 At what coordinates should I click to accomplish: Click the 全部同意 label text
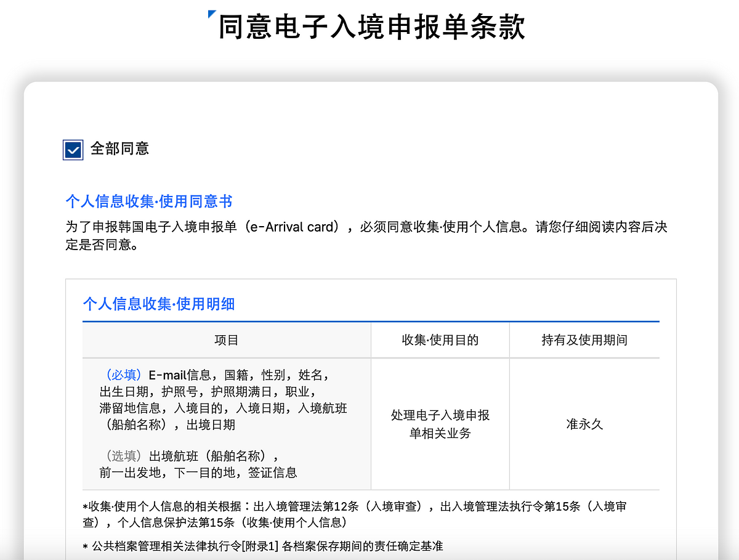(119, 148)
